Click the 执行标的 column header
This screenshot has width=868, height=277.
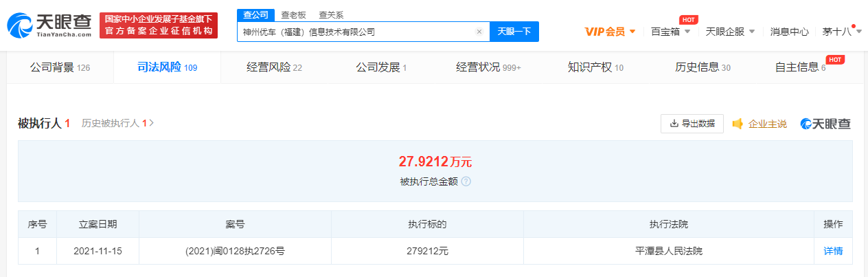click(x=427, y=224)
